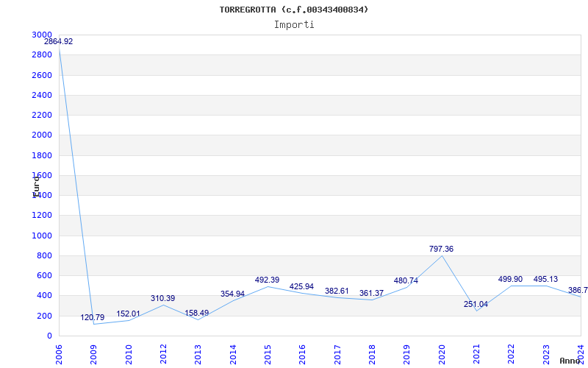This screenshot has width=588, height=368.
Task: Click the 2016 x-axis year label
Action: point(303,355)
